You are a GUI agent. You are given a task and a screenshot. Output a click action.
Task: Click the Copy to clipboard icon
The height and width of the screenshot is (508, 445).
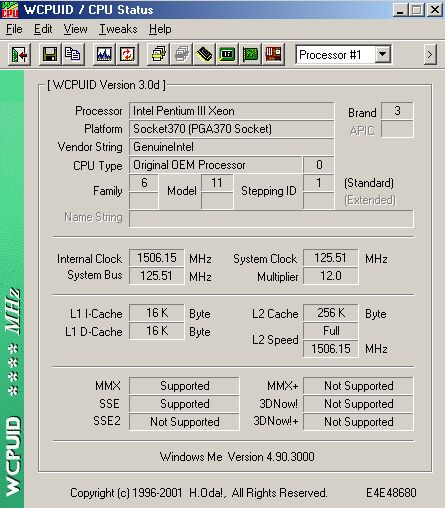[73, 54]
